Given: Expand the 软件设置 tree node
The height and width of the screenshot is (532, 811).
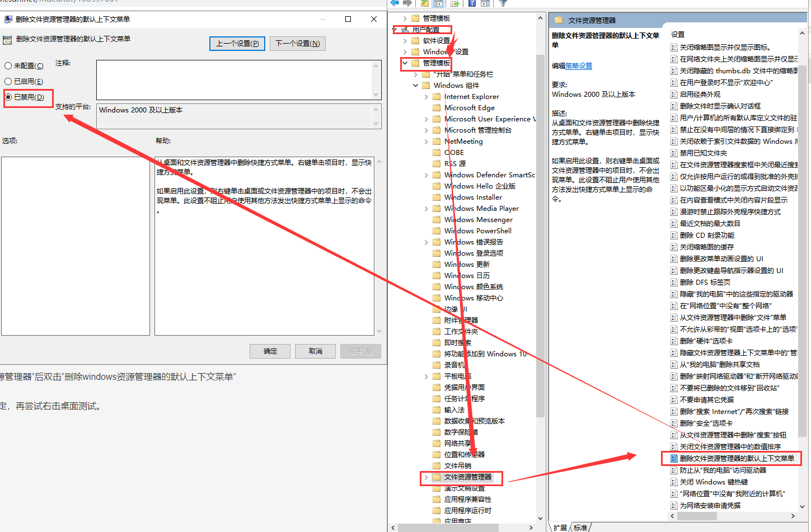Looking at the screenshot, I should (x=405, y=41).
